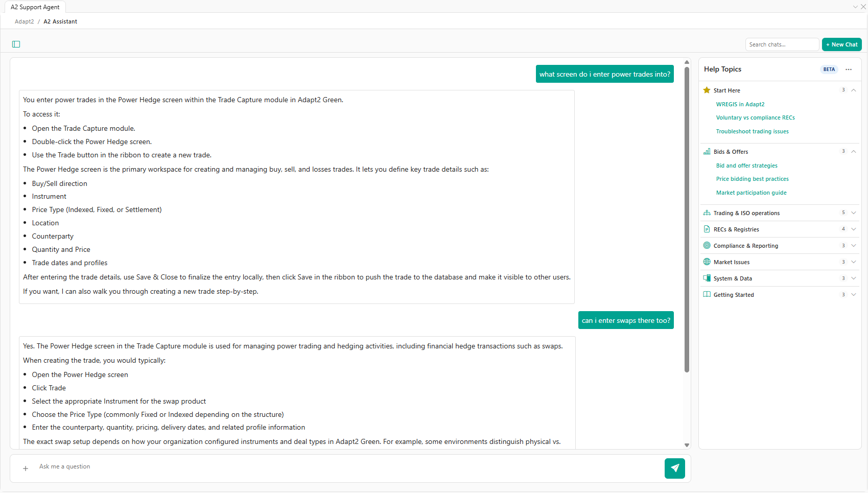Click the 'Double-click the Power Hedge screen.' bullet
This screenshot has height=493, width=868.
point(92,142)
